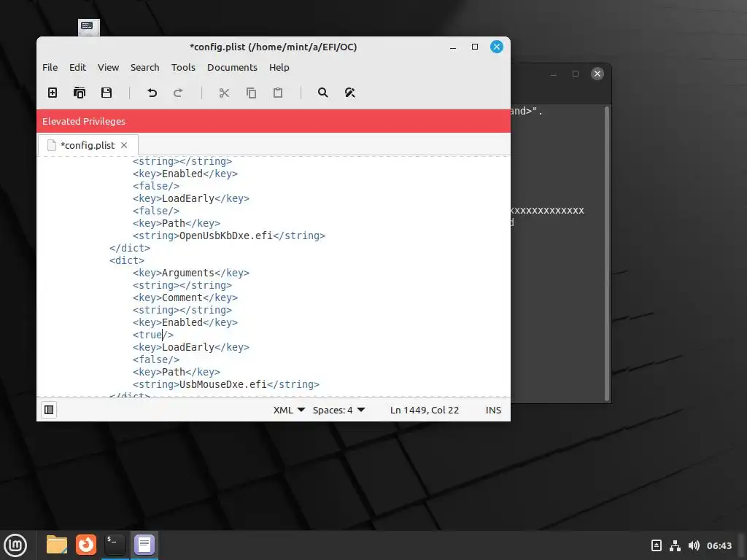Click the desktop icon above the editor
This screenshot has height=560, width=747.
click(x=89, y=27)
